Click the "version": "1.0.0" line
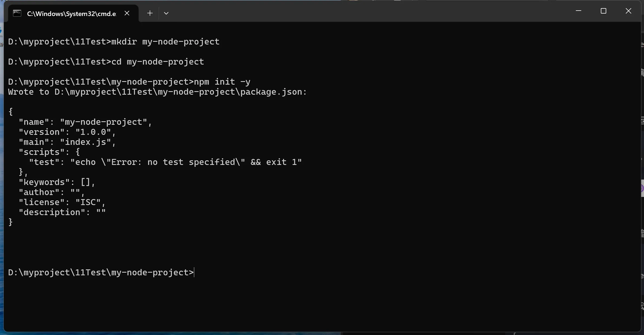This screenshot has height=335, width=644. point(67,132)
